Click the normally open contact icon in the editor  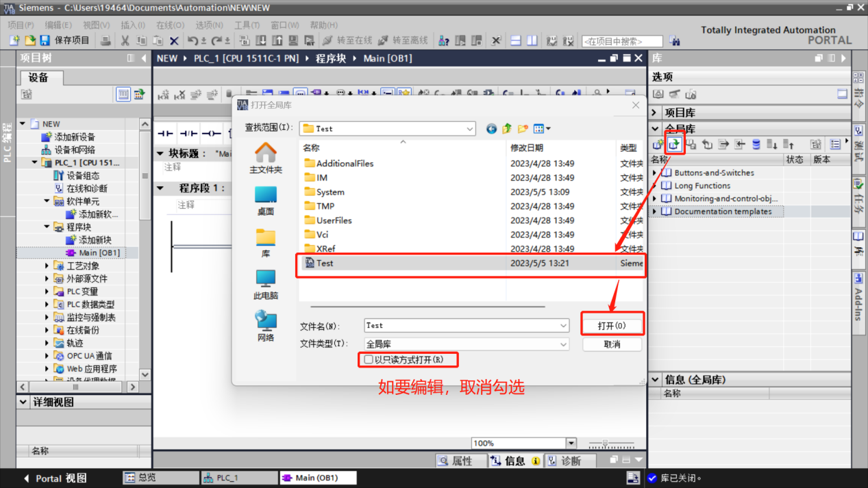[x=165, y=133]
